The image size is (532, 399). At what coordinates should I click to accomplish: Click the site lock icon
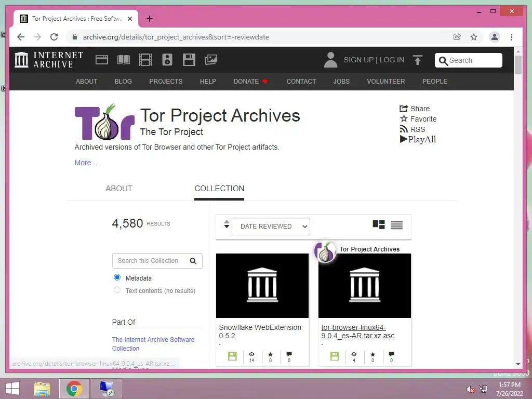[75, 37]
